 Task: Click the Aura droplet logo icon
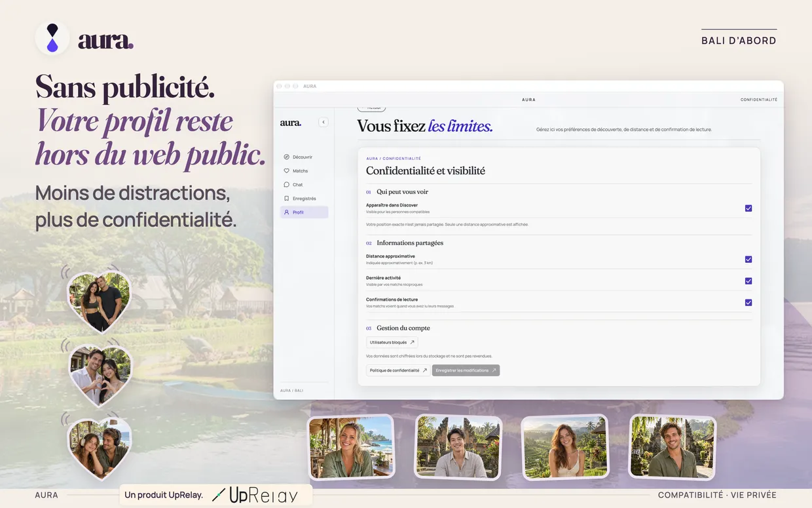[x=52, y=38]
